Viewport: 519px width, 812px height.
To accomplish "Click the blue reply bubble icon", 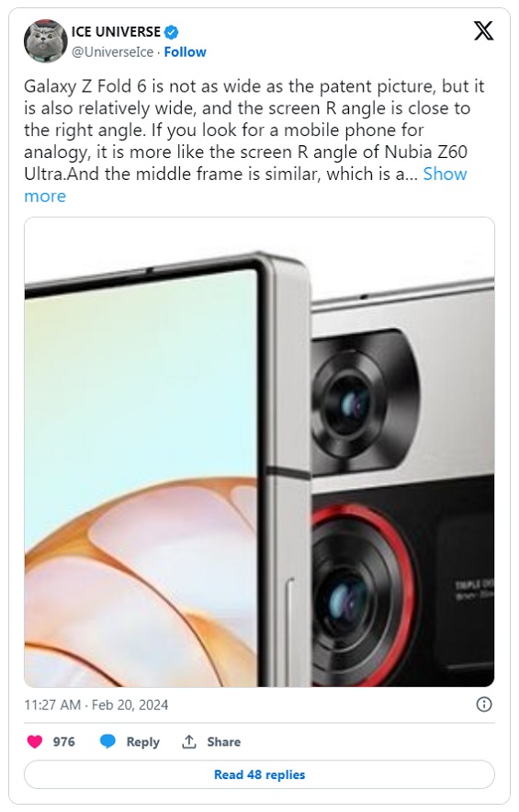I will [x=107, y=741].
